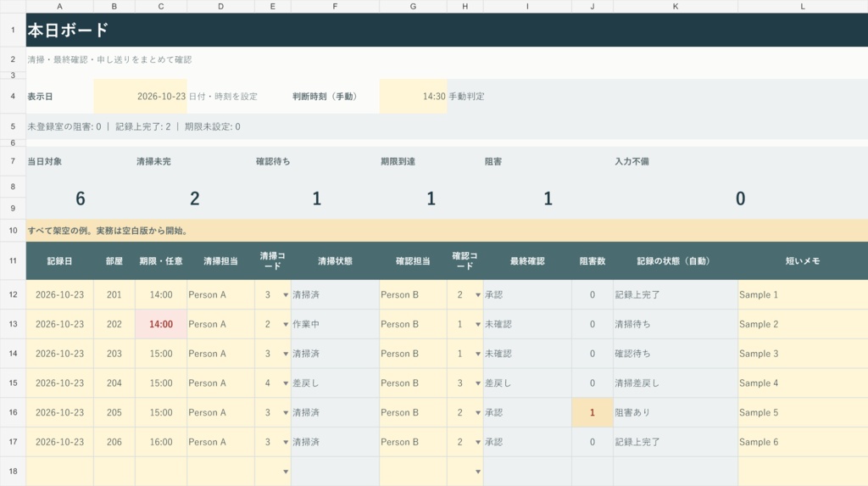Click the 期限到達 label
This screenshot has width=868, height=486.
pyautogui.click(x=398, y=162)
